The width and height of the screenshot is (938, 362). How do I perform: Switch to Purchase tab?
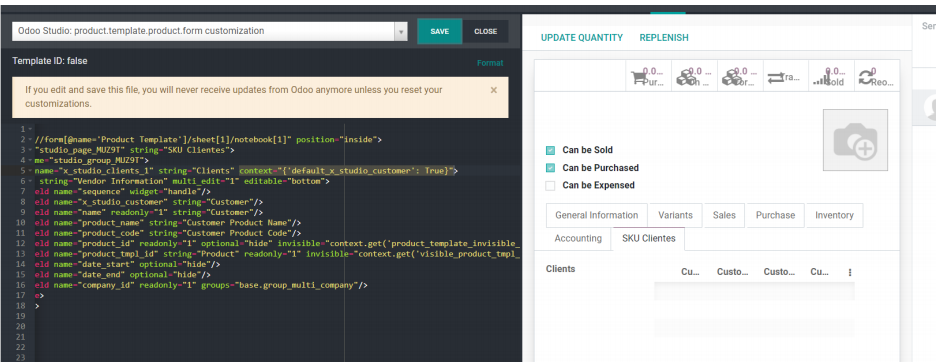pyautogui.click(x=775, y=215)
